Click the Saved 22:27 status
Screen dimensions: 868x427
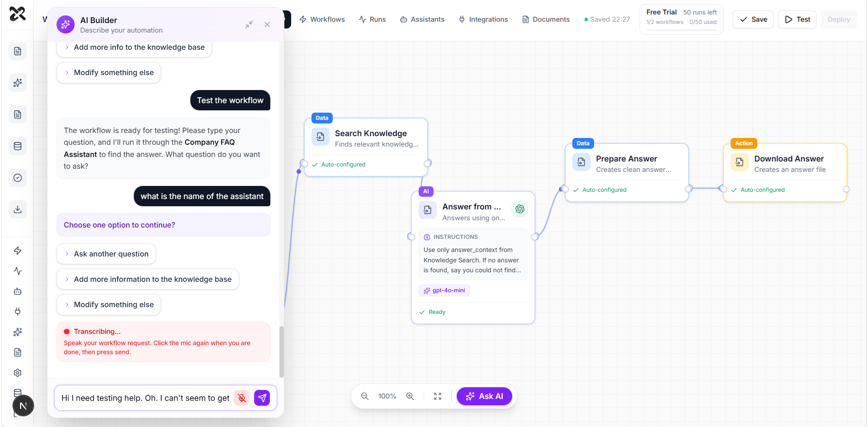[x=607, y=19]
